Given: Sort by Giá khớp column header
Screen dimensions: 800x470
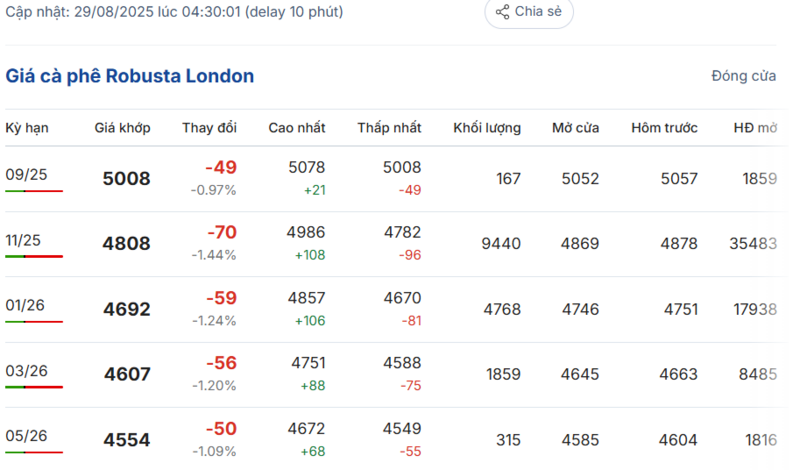Looking at the screenshot, I should coord(122,128).
